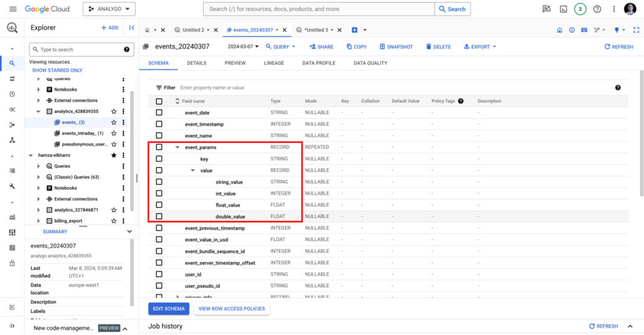The height and width of the screenshot is (335, 644).
Task: Star the events_intraday_ table
Action: pos(114,133)
